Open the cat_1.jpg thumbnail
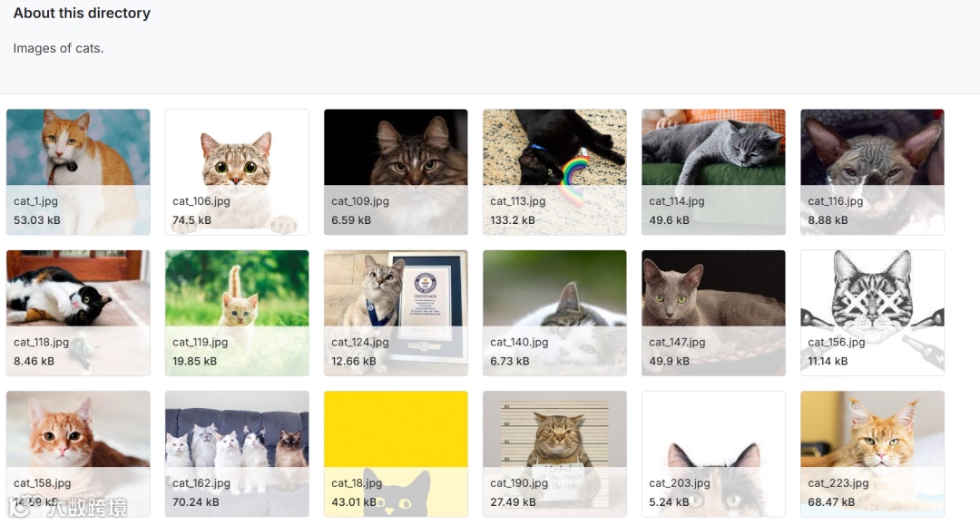980x525 pixels. point(78,172)
